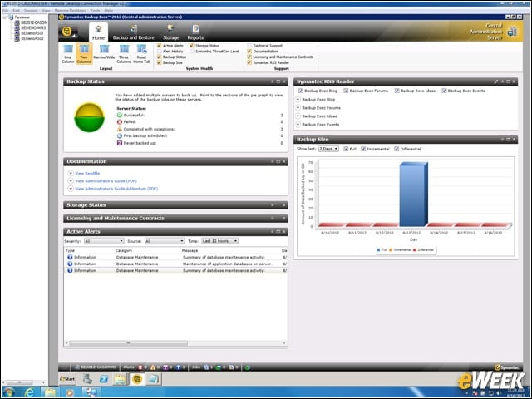Open the Severity dropdown in Active Alerts

tap(103, 241)
